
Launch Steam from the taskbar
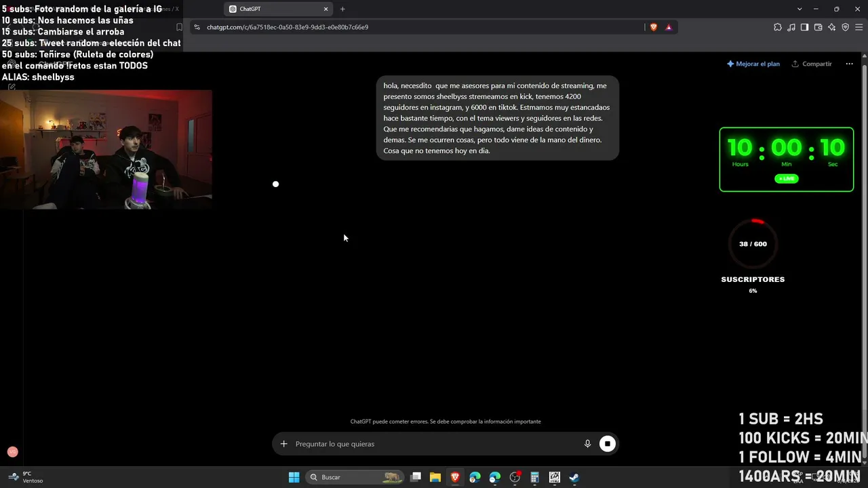pyautogui.click(x=574, y=477)
